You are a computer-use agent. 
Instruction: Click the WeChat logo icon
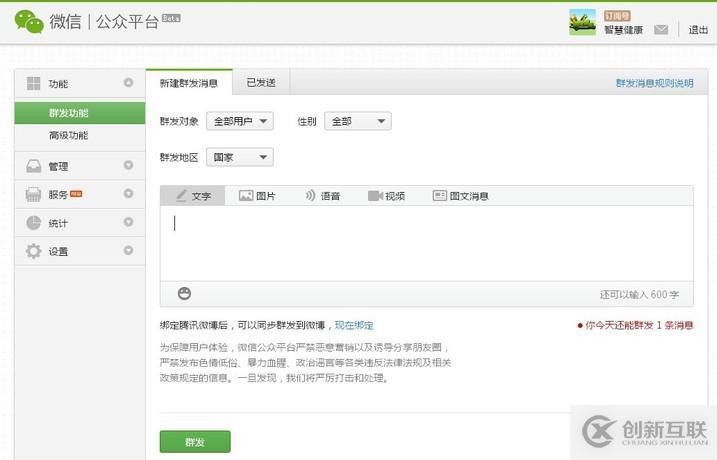pyautogui.click(x=28, y=21)
